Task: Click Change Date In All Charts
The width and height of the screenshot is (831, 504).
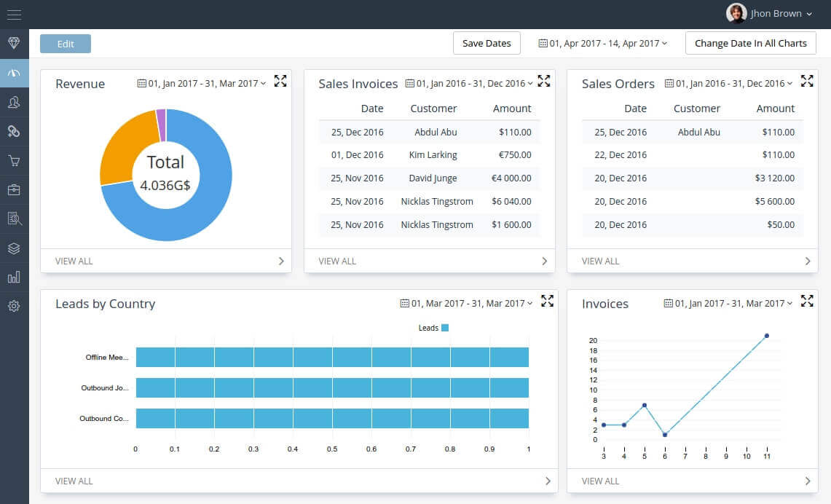Action: coord(751,43)
